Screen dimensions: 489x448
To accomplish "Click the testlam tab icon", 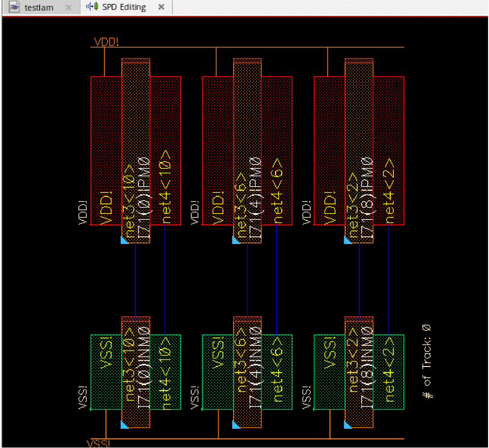I will click(x=15, y=8).
